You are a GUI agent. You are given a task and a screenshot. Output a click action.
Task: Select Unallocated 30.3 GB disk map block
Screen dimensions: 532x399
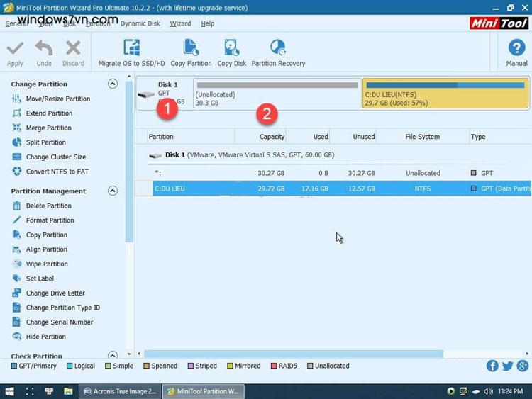[277, 94]
